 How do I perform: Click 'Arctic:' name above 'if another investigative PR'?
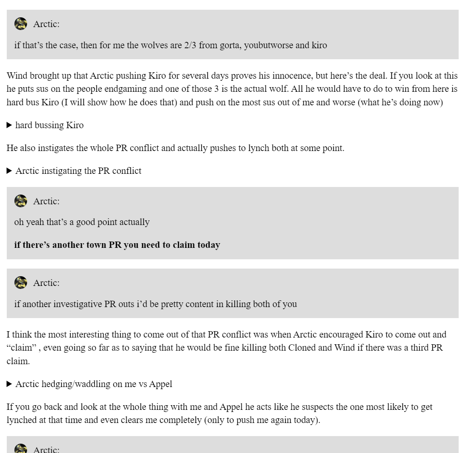(47, 283)
